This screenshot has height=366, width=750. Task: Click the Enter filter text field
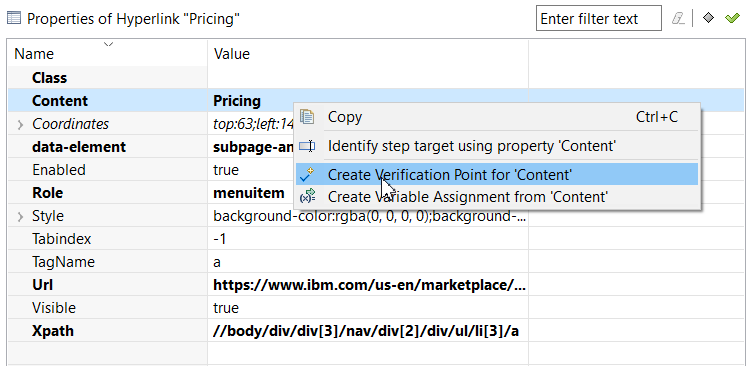pyautogui.click(x=599, y=19)
